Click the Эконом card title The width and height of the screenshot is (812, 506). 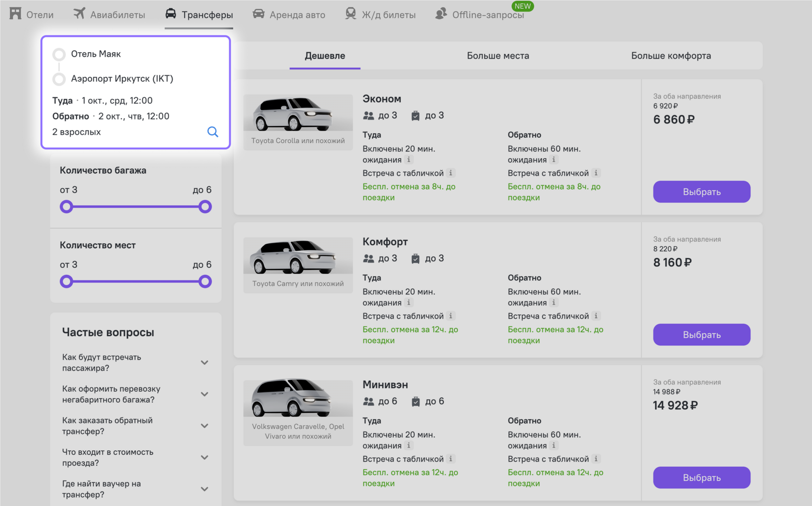(382, 99)
